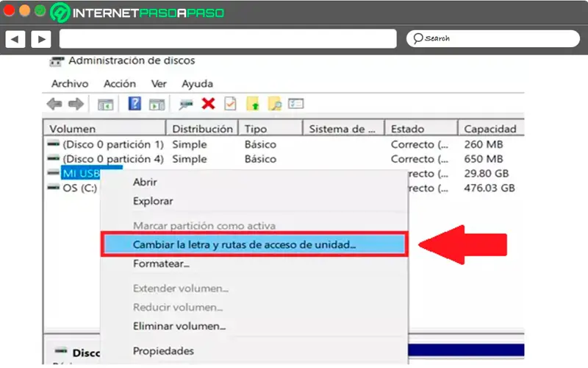The height and width of the screenshot is (368, 588).
Task: Open the Ver menu
Action: coord(159,84)
